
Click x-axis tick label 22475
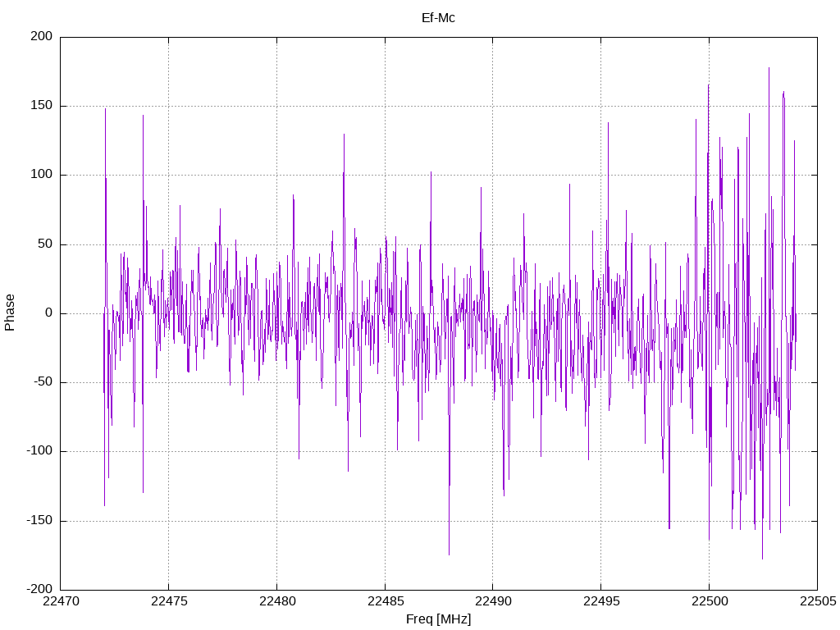[x=169, y=601]
